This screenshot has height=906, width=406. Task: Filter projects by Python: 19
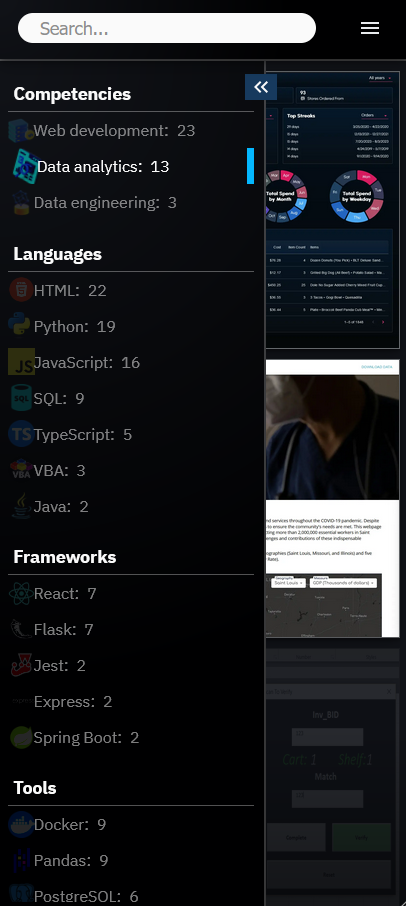pos(131,326)
